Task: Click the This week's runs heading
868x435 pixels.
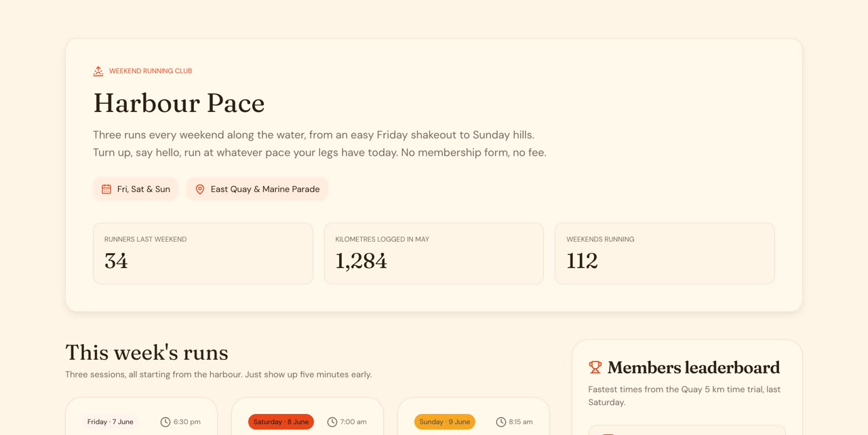Action: pos(146,352)
